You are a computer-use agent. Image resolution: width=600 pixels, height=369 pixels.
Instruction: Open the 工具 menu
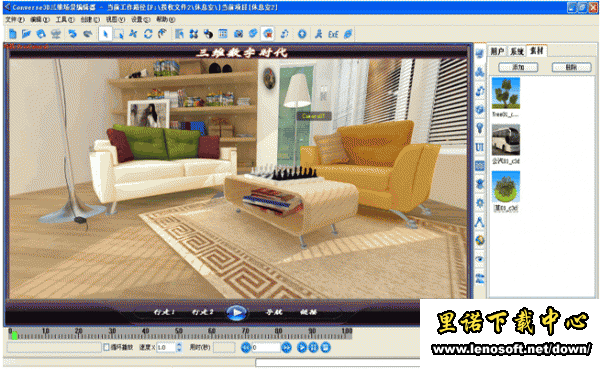click(65, 20)
